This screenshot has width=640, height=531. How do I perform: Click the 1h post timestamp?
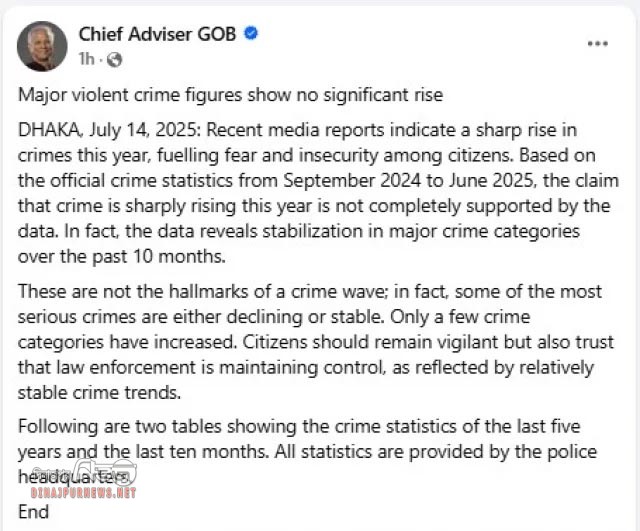[86, 59]
